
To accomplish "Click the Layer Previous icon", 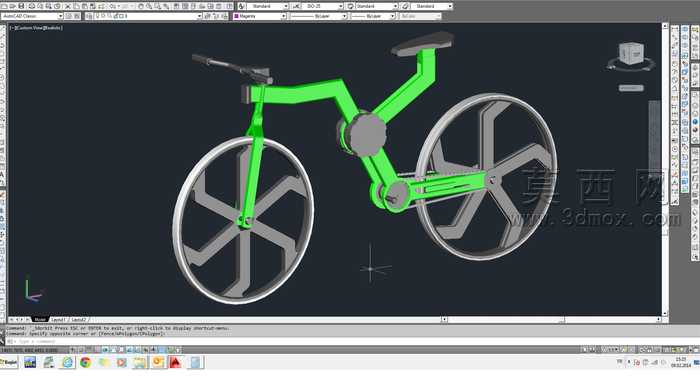I will 216,16.
